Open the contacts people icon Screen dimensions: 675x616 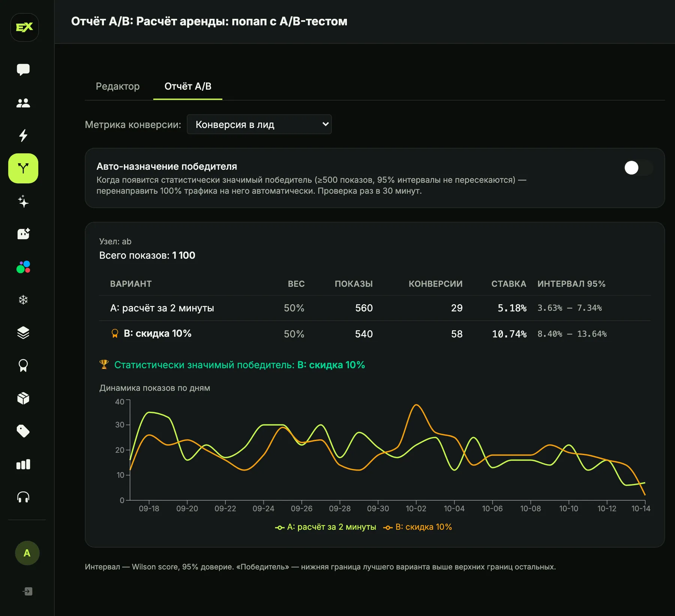(23, 103)
